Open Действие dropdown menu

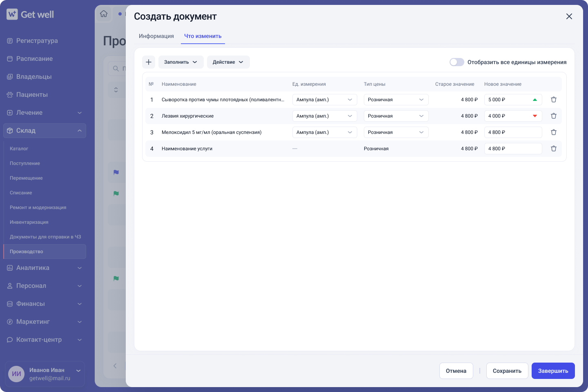[x=228, y=62]
